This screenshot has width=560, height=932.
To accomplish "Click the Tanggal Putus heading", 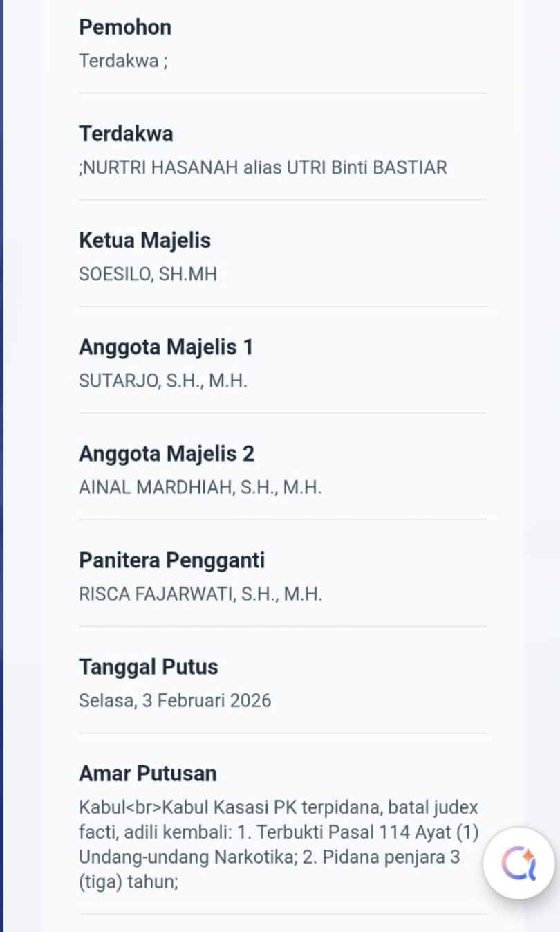I will tap(148, 666).
